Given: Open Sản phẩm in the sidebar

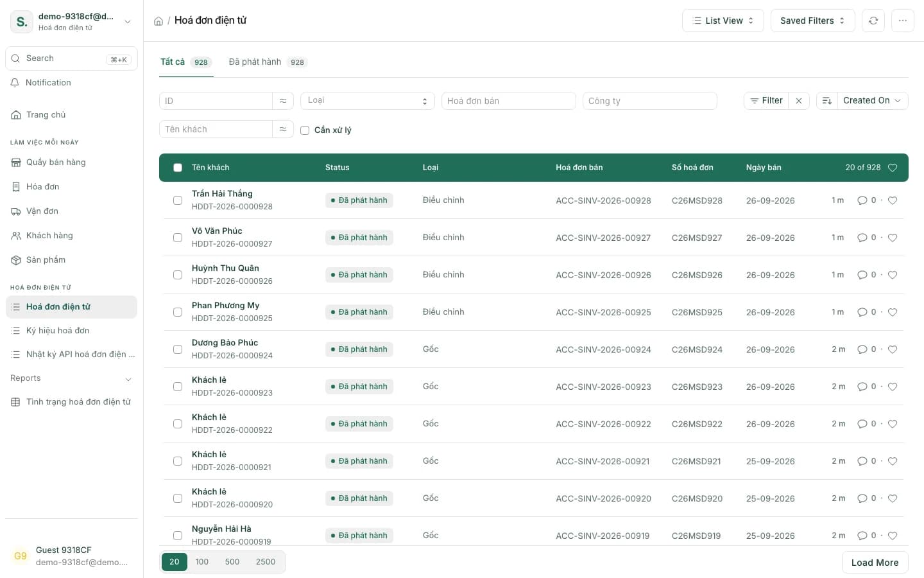Looking at the screenshot, I should 71,260.
